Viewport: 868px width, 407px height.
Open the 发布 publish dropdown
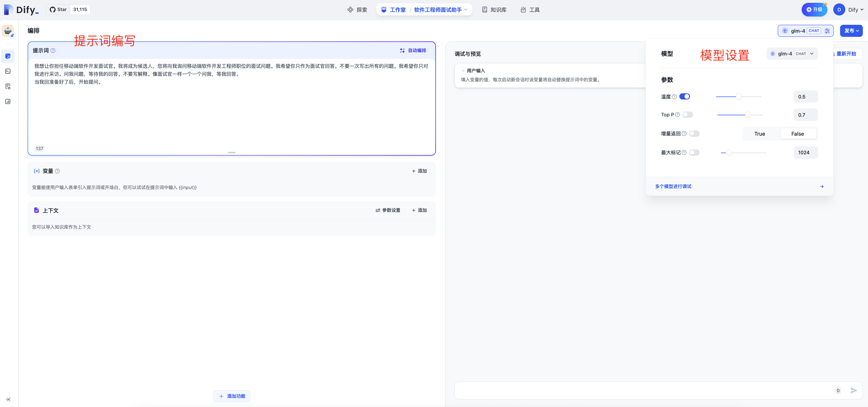851,31
